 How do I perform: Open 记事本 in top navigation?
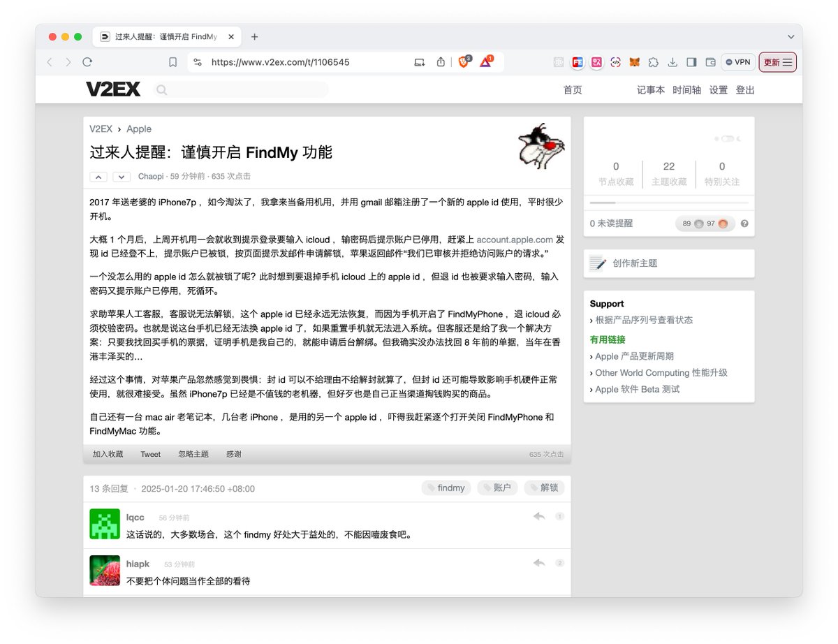[651, 90]
